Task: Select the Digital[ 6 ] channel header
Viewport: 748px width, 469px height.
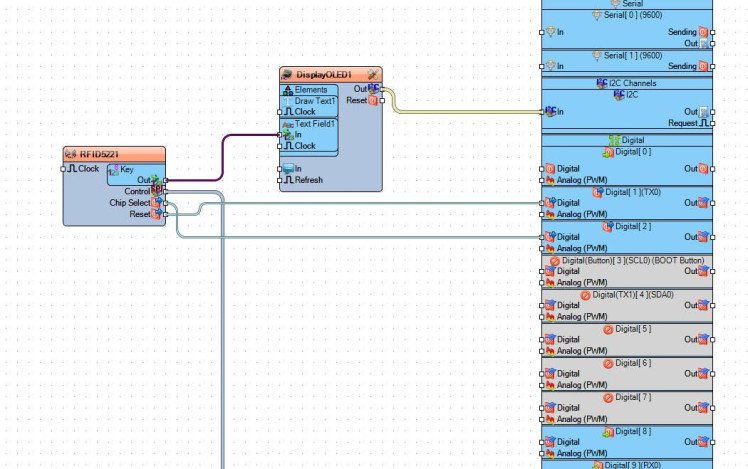Action: [x=627, y=363]
